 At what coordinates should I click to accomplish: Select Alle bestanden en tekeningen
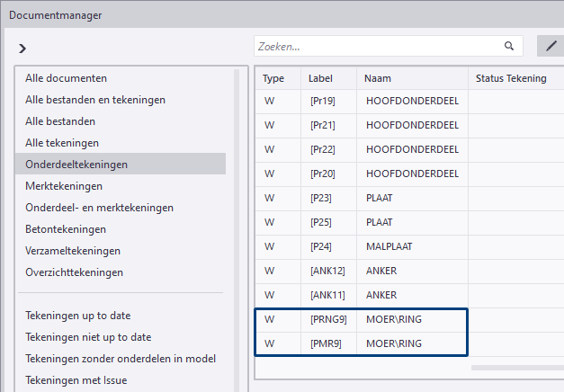[x=94, y=100]
